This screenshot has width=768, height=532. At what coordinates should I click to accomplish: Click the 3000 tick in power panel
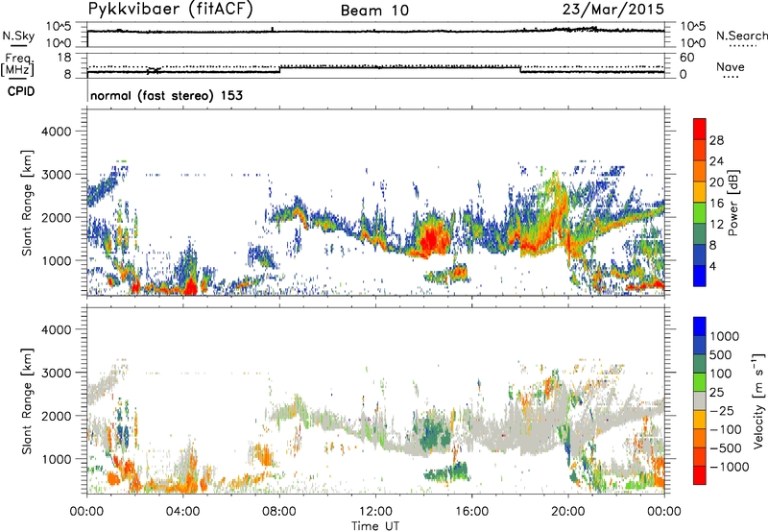56,175
